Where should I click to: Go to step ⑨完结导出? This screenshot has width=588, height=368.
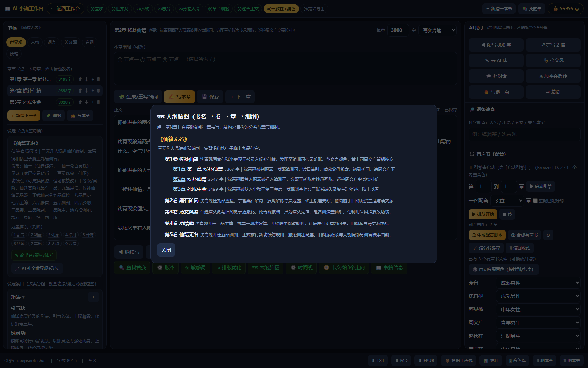click(x=314, y=9)
